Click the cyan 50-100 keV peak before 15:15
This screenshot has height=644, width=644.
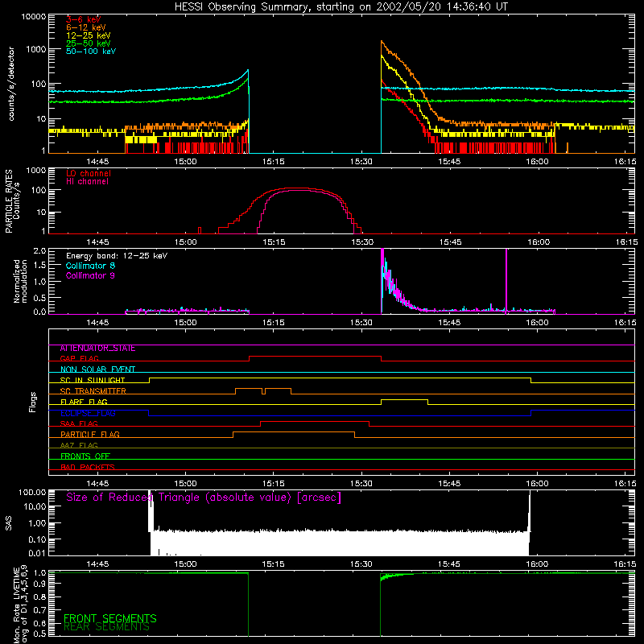[248, 71]
